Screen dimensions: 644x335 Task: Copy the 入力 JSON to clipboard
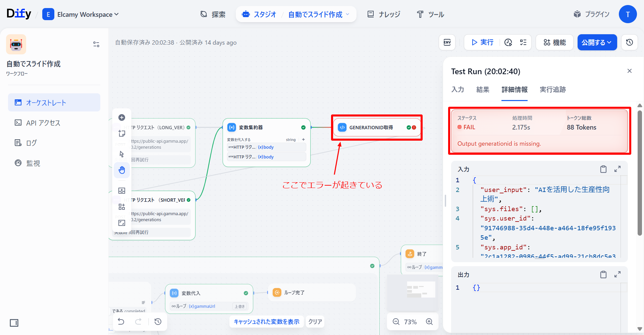[603, 169]
